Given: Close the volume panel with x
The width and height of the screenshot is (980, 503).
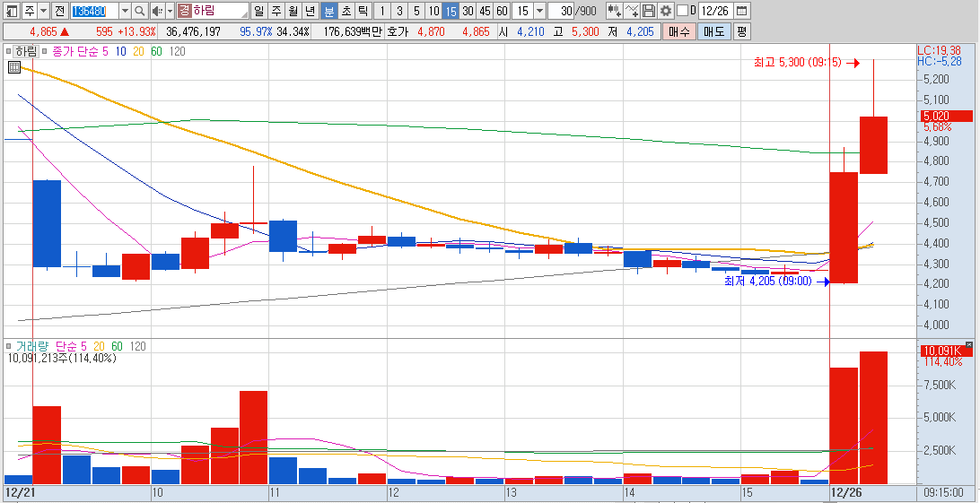Looking at the screenshot, I should [968, 344].
